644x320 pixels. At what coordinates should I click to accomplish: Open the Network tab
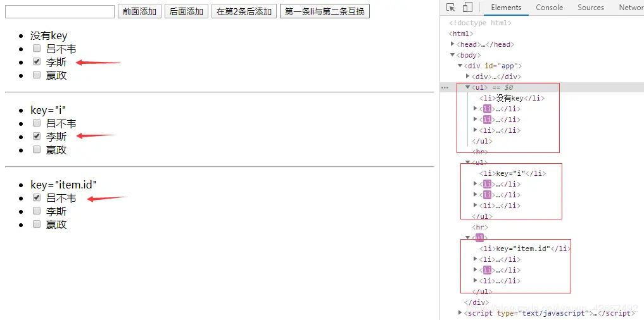pos(631,8)
